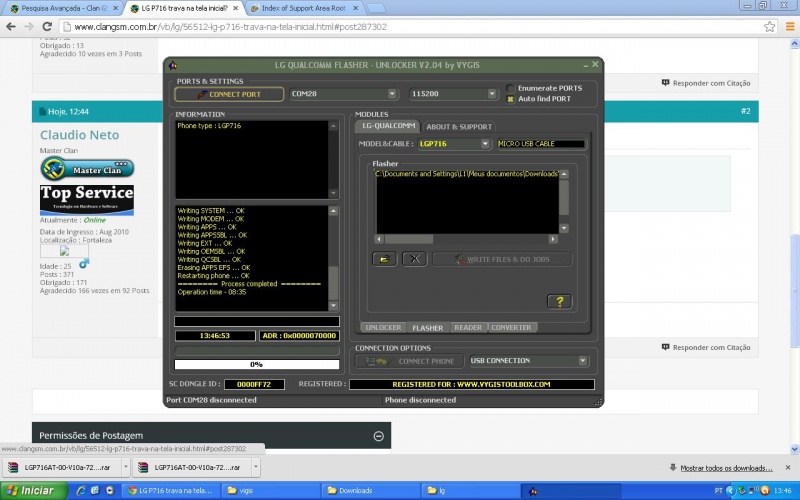Click the LG P716 Chrome taskbar button

[171, 491]
